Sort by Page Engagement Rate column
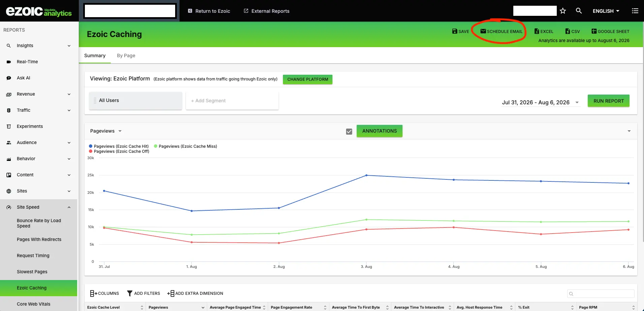This screenshot has width=644, height=311. (298, 307)
